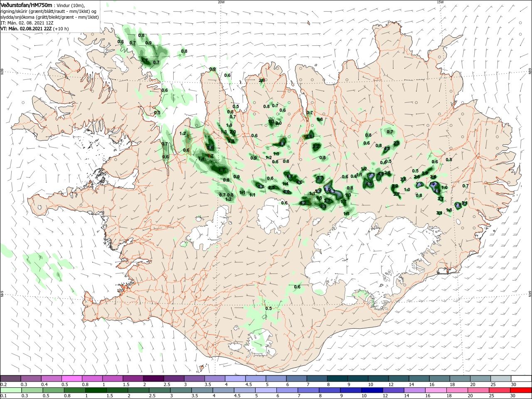
Task: Pick the 0.2 dark mauve swatch in the upper legend row
Action: click(10, 378)
